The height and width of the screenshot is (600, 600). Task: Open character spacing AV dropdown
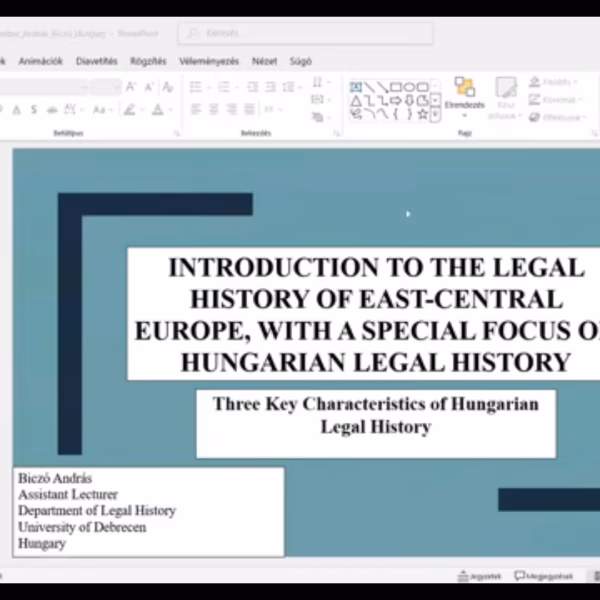click(73, 110)
